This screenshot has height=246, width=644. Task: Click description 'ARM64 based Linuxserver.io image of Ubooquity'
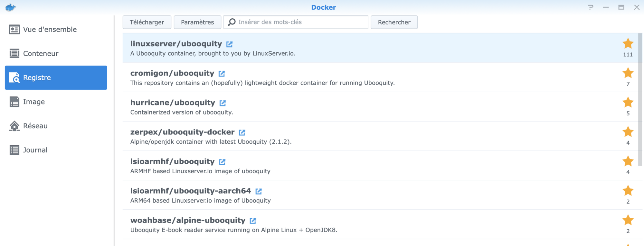(201, 201)
